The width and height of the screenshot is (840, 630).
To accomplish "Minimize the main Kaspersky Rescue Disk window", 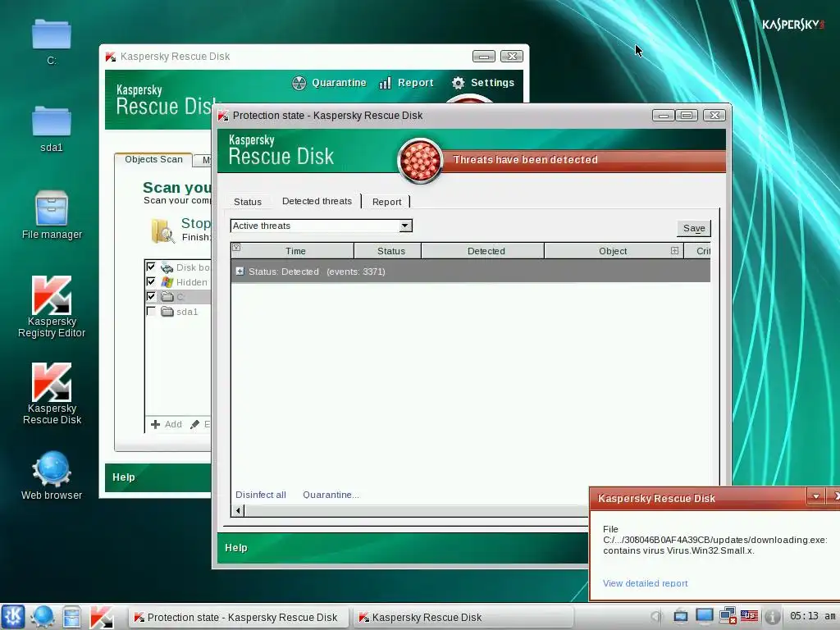I will pos(483,57).
